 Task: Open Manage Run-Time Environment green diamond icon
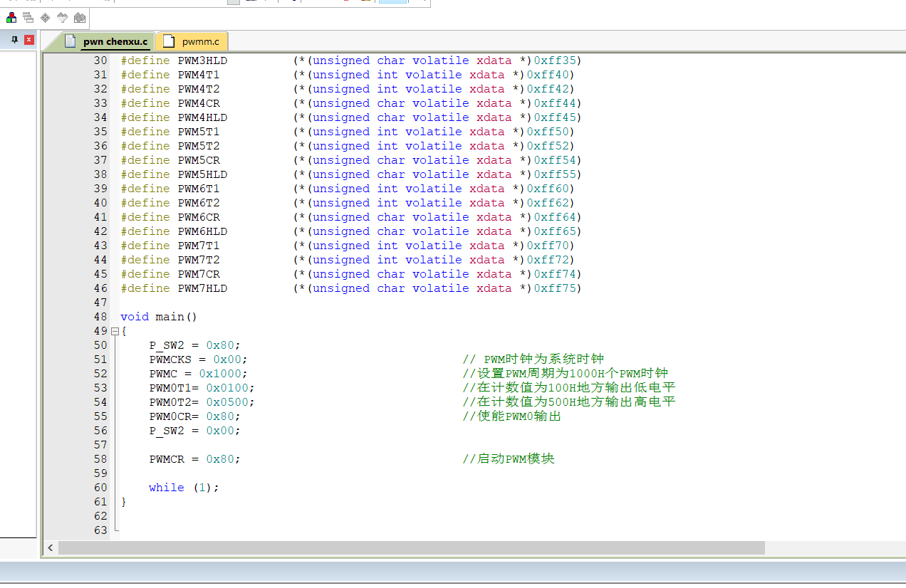tap(46, 17)
